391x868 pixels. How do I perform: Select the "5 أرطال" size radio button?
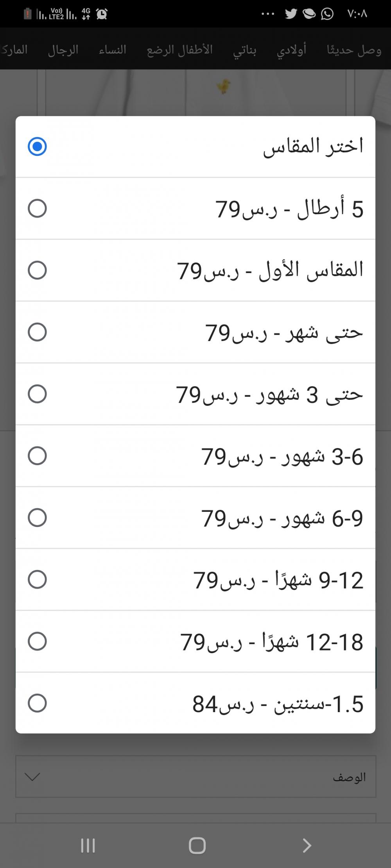point(37,208)
